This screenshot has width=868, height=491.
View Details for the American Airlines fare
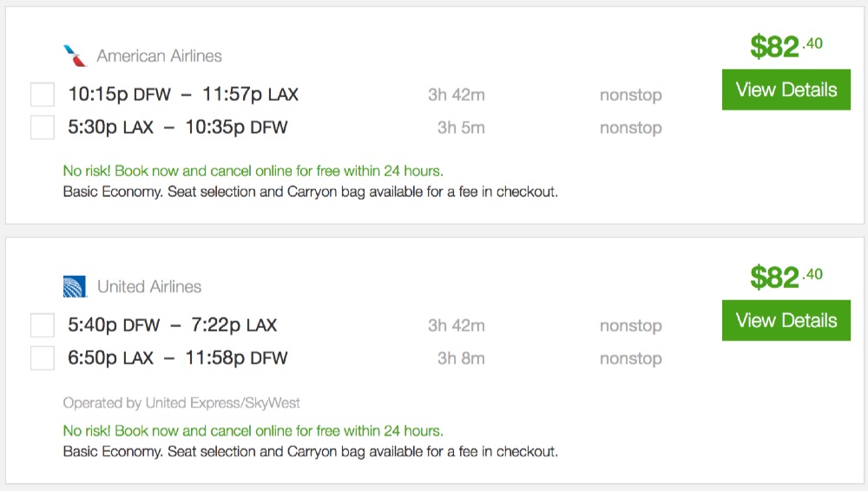point(786,90)
